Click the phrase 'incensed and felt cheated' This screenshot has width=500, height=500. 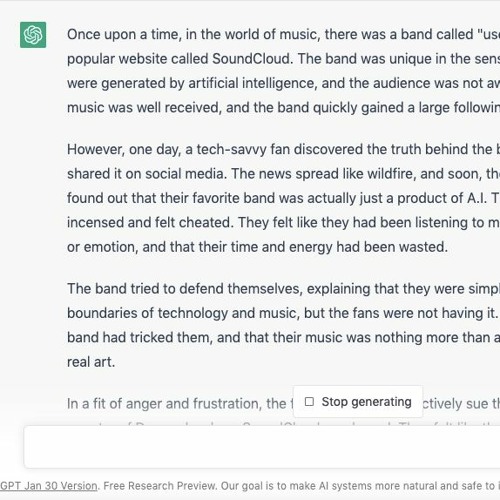tap(150, 222)
